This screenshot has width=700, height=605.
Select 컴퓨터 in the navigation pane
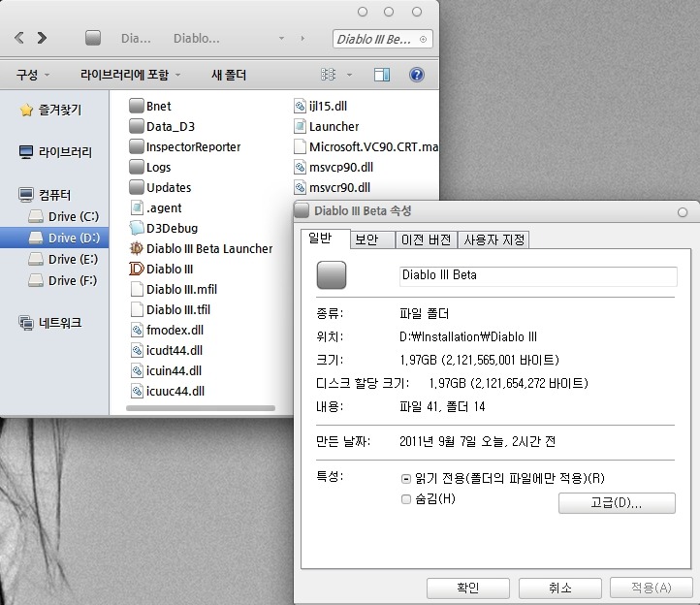pyautogui.click(x=46, y=195)
